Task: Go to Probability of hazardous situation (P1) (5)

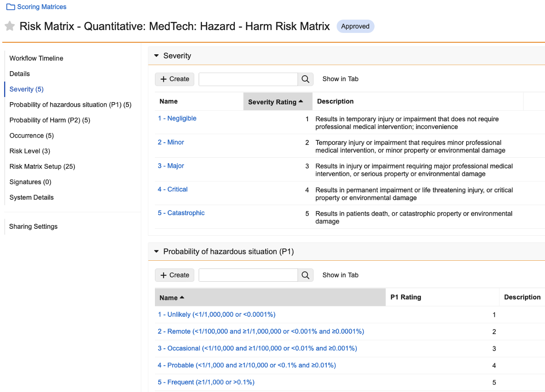Action: pos(70,105)
